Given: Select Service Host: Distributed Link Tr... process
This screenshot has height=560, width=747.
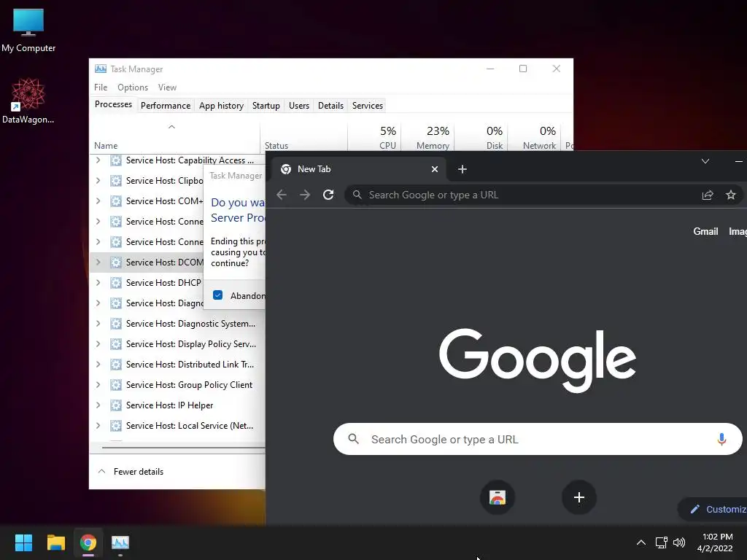Looking at the screenshot, I should click(177, 365).
